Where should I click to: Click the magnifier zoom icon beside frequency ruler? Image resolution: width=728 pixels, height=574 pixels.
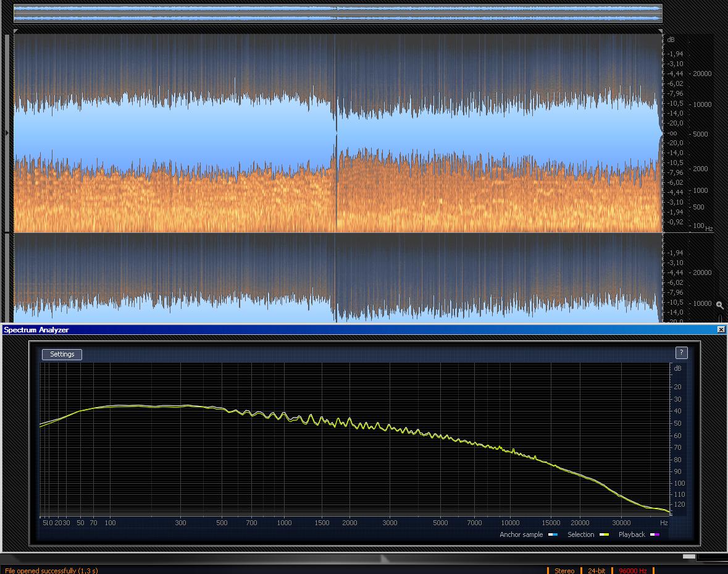tap(719, 305)
